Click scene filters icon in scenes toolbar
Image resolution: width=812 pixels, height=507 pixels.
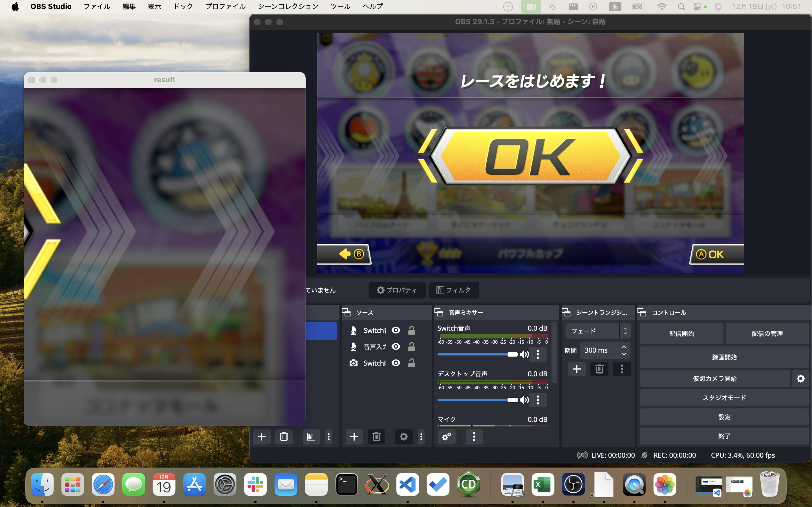(x=311, y=437)
